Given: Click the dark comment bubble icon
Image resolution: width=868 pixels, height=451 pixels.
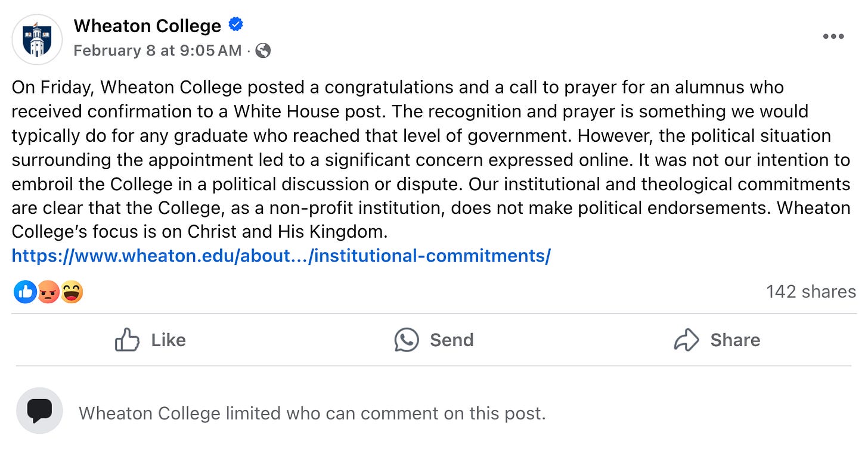Looking at the screenshot, I should click(x=39, y=410).
